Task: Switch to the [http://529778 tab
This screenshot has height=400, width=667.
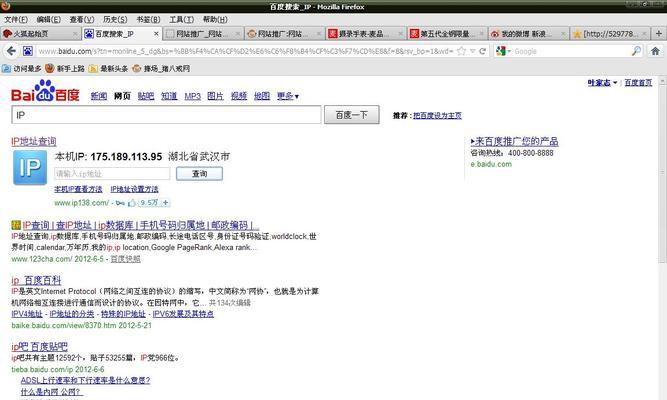Action: (609, 34)
